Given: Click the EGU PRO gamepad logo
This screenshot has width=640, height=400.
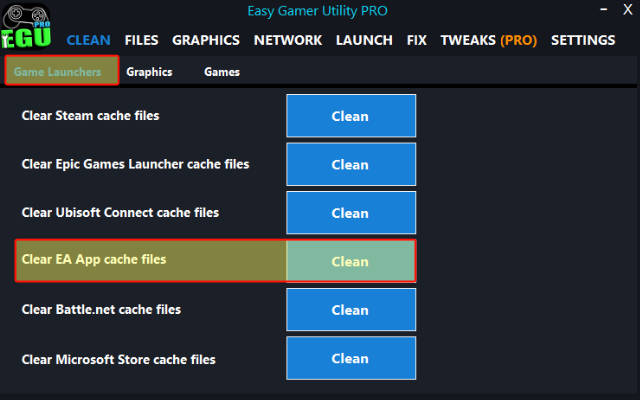Looking at the screenshot, I should (x=26, y=26).
